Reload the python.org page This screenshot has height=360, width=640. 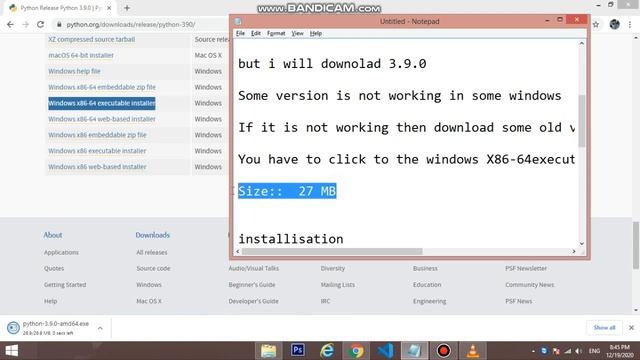pos(40,24)
